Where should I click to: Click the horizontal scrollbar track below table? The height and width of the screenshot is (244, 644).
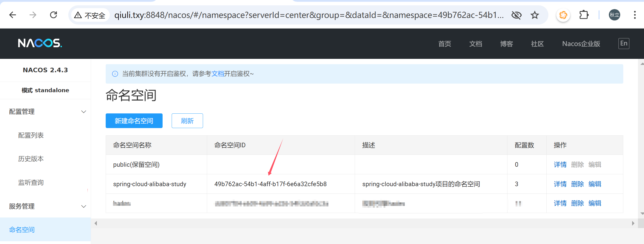364,223
